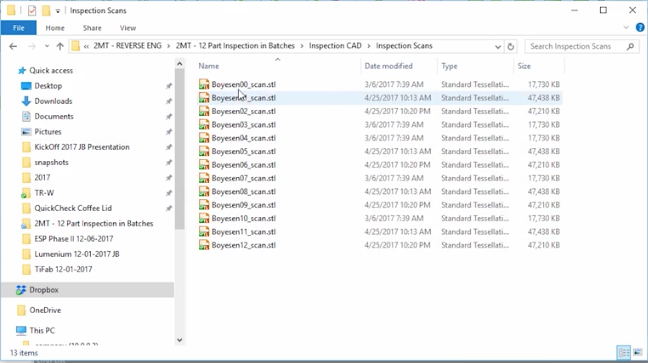Click the 17,730 KB size of Boyesen00_scan.stl
Screen dimensions: 648x363
pyautogui.click(x=543, y=84)
